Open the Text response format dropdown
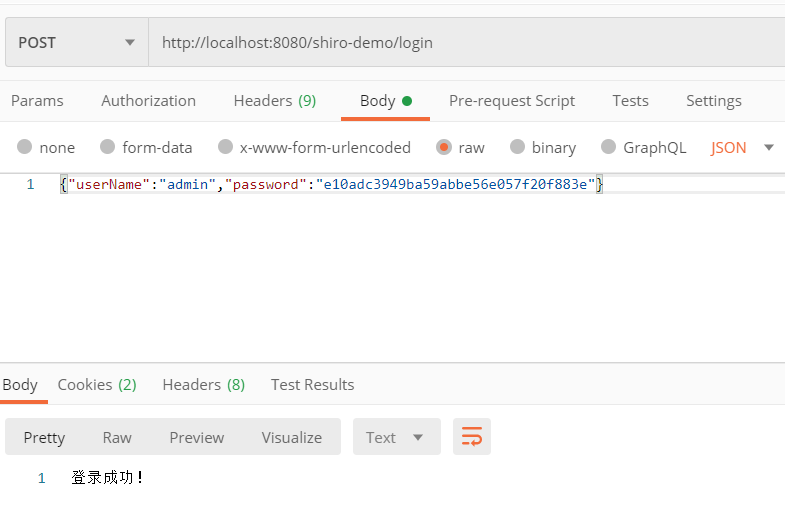Viewport: 785px width, 512px height. (x=396, y=437)
